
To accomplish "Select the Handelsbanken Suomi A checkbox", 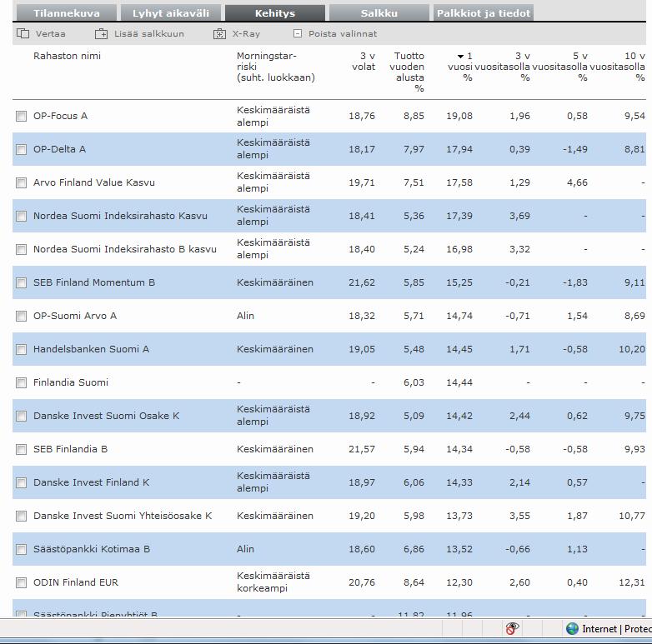I will pos(21,349).
